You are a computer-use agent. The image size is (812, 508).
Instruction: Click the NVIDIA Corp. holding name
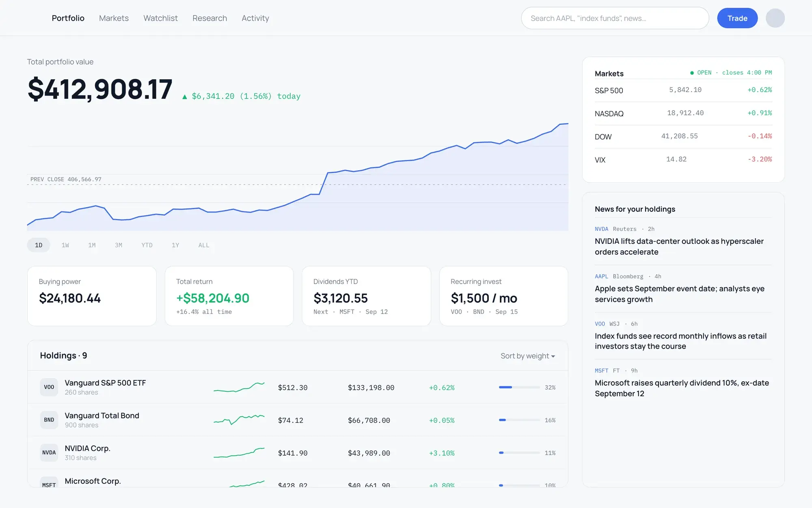pyautogui.click(x=87, y=448)
